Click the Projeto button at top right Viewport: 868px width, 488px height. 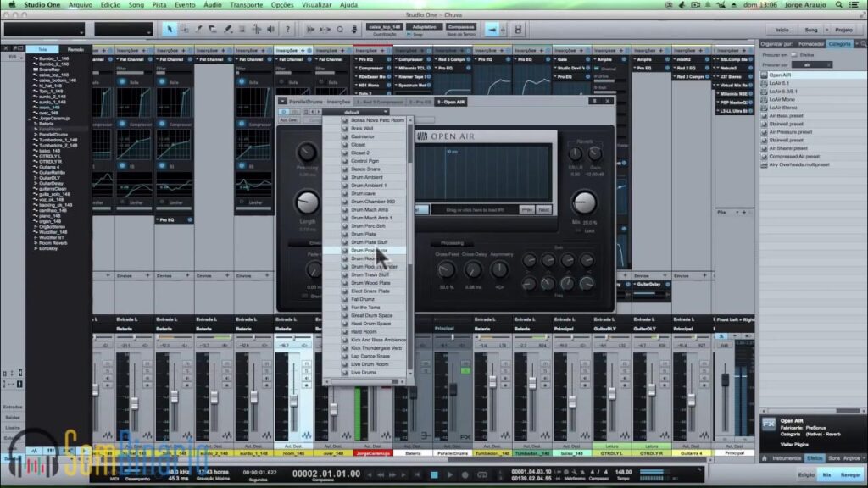(843, 30)
